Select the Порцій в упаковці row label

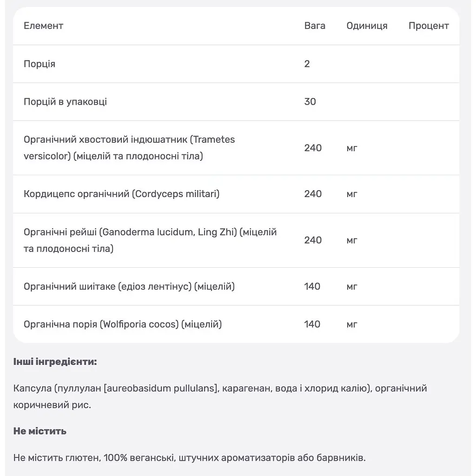(65, 102)
